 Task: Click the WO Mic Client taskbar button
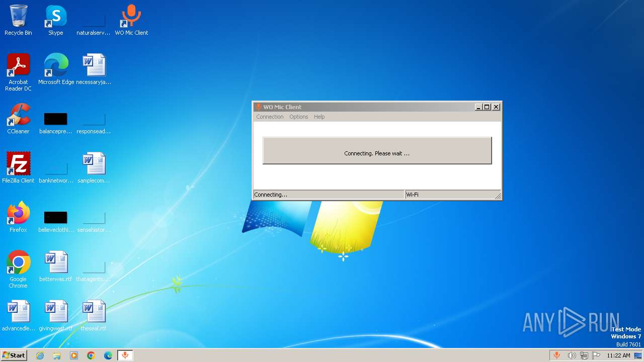[125, 355]
